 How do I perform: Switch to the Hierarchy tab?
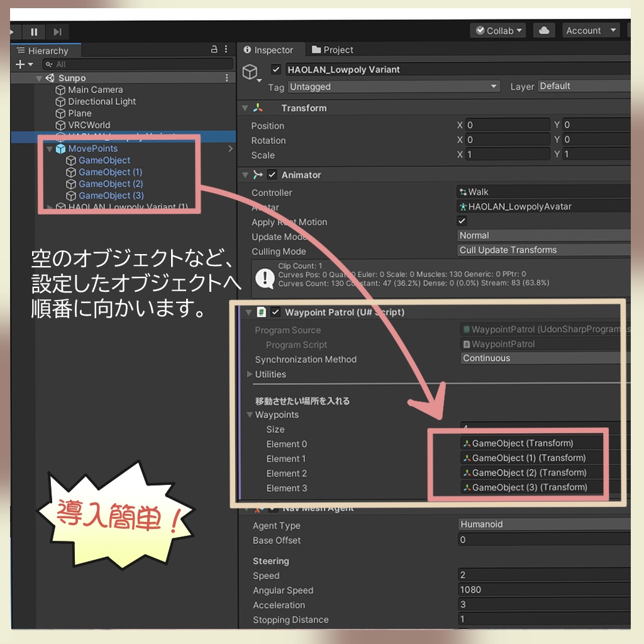tap(46, 51)
